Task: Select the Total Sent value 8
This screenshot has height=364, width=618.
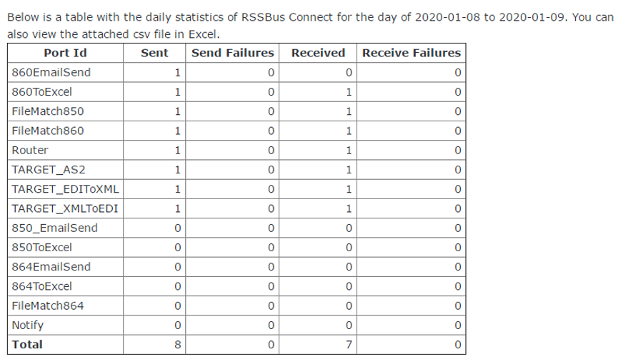Action: coord(178,345)
